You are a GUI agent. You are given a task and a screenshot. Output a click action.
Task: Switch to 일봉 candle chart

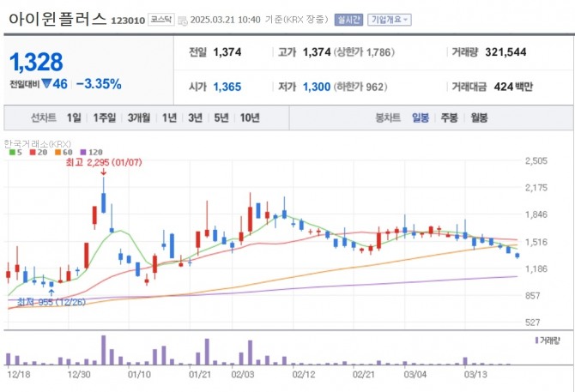(x=421, y=118)
